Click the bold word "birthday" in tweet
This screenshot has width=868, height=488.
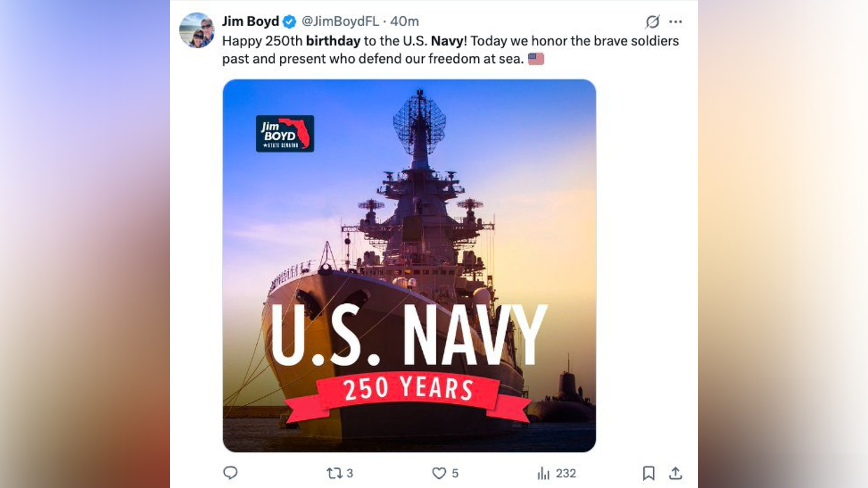(x=333, y=41)
